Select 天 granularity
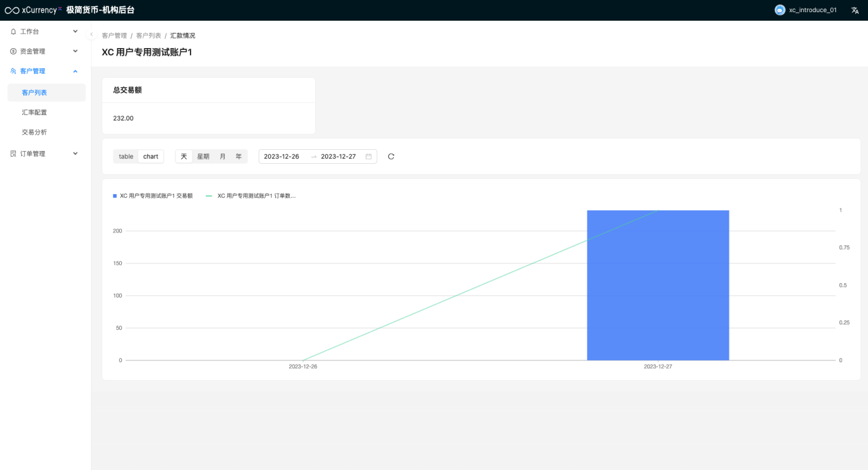868x470 pixels. pyautogui.click(x=184, y=156)
